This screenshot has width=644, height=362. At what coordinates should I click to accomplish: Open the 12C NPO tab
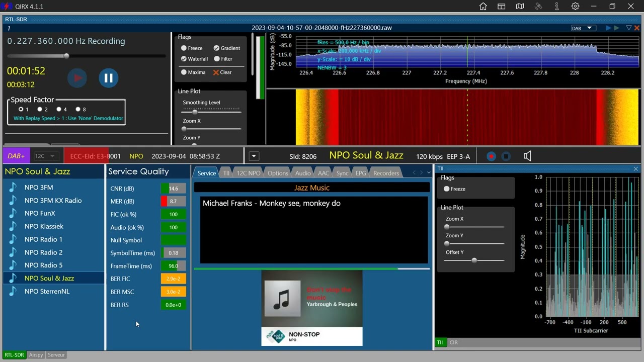249,173
